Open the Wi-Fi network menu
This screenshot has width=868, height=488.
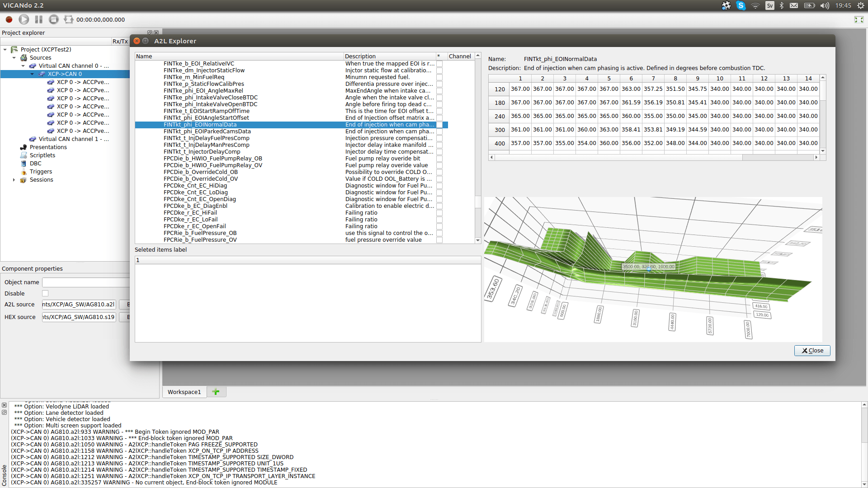click(755, 5)
